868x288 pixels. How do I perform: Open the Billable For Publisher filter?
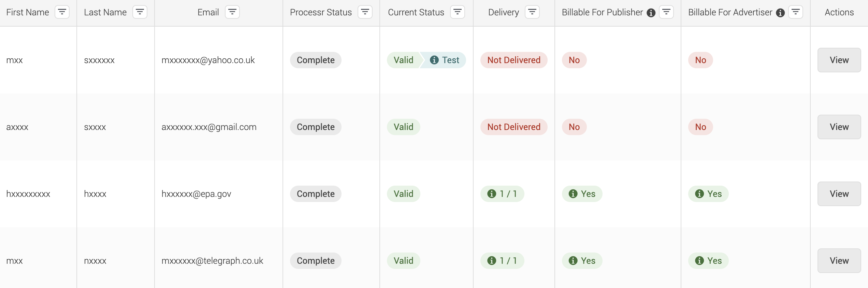(666, 12)
